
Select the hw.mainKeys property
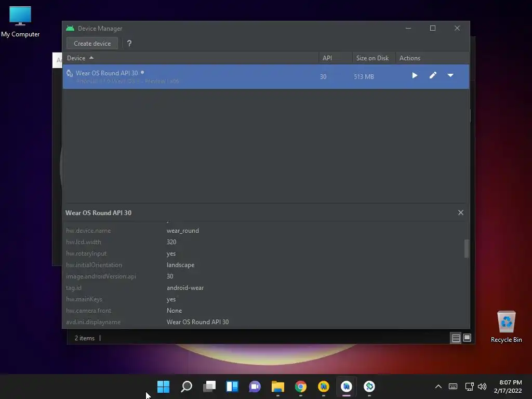[84, 299]
